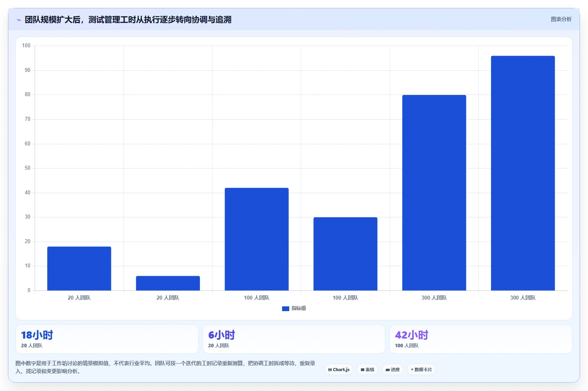Image resolution: width=588 pixels, height=391 pixels.
Task: Click the y-axis label 50
Action: pyautogui.click(x=27, y=168)
